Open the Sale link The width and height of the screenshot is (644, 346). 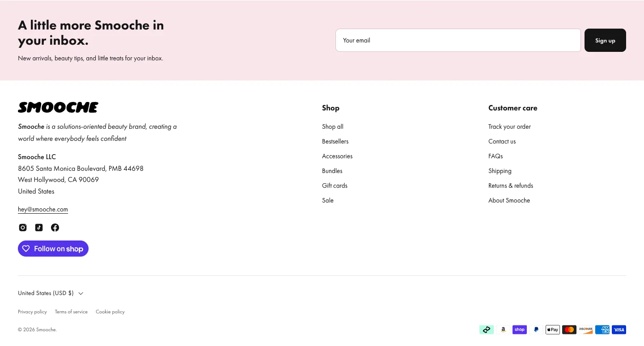click(328, 200)
